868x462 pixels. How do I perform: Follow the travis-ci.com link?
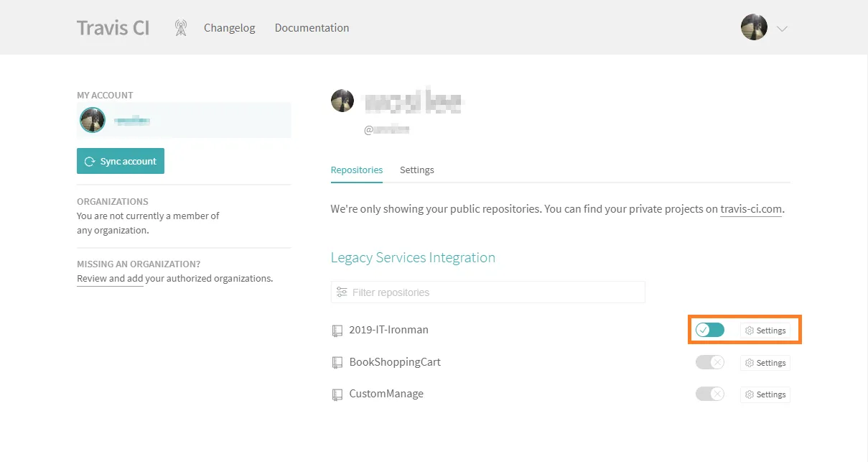click(750, 210)
